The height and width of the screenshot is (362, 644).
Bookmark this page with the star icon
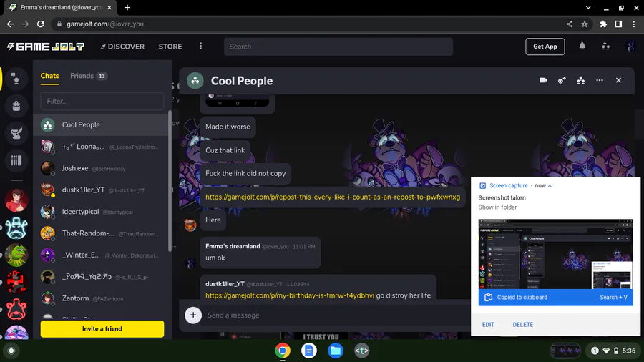pyautogui.click(x=585, y=24)
